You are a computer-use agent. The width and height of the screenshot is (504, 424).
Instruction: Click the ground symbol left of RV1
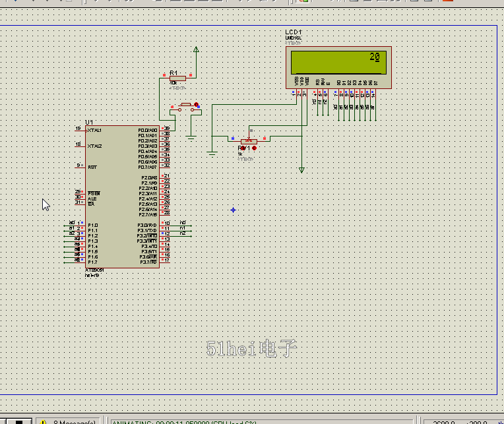click(x=212, y=154)
